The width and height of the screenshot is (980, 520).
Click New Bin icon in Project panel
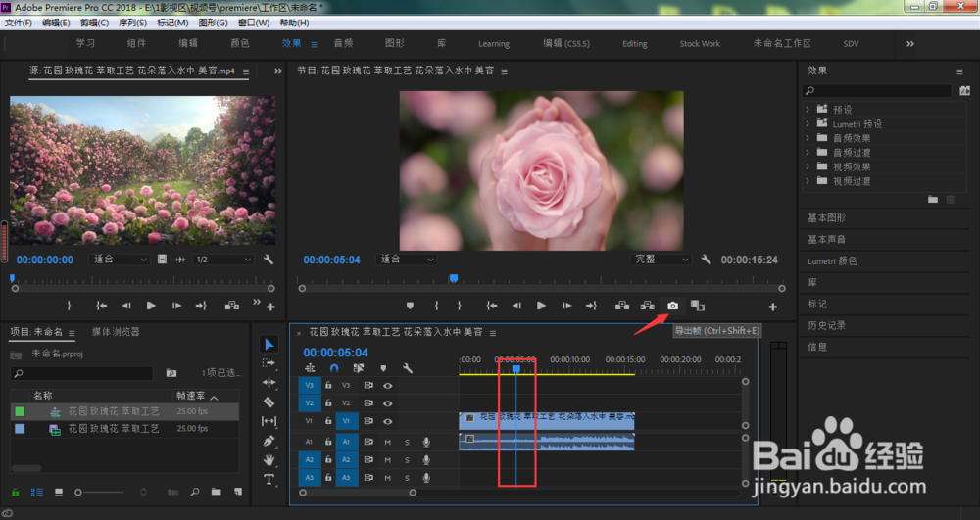pyautogui.click(x=217, y=492)
